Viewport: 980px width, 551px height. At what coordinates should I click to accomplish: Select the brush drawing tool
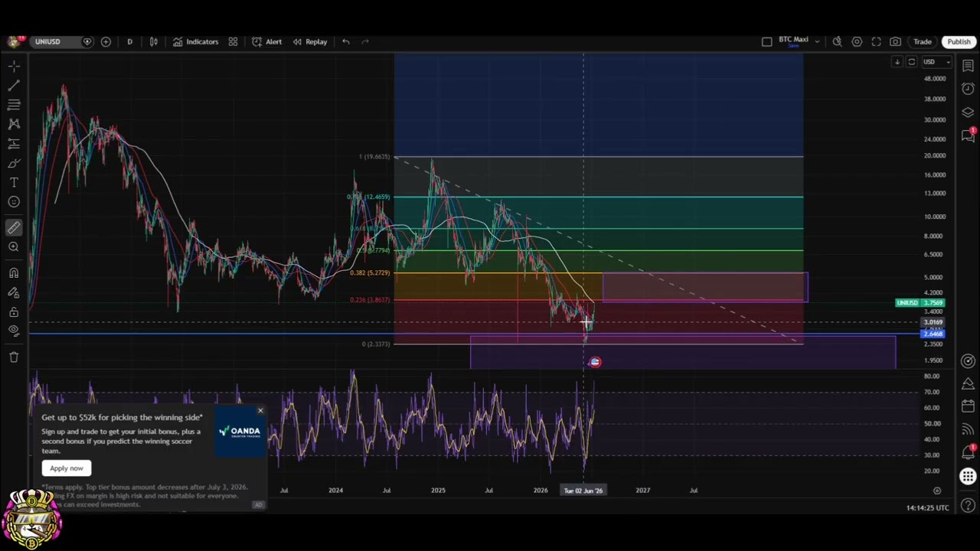[x=14, y=163]
